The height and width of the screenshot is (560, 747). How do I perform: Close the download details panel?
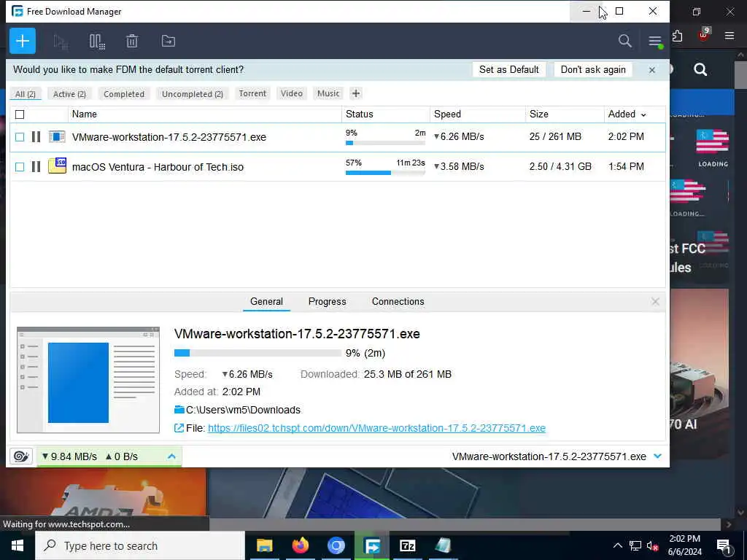(655, 301)
